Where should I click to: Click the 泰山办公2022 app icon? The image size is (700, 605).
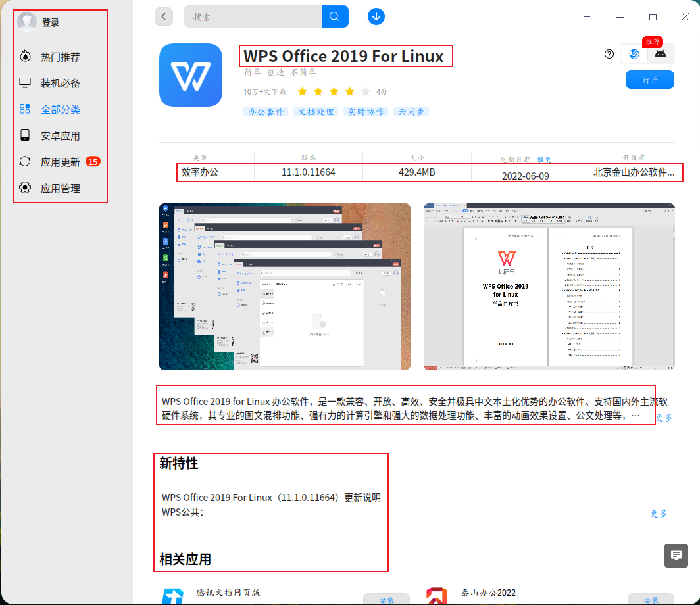pyautogui.click(x=437, y=596)
